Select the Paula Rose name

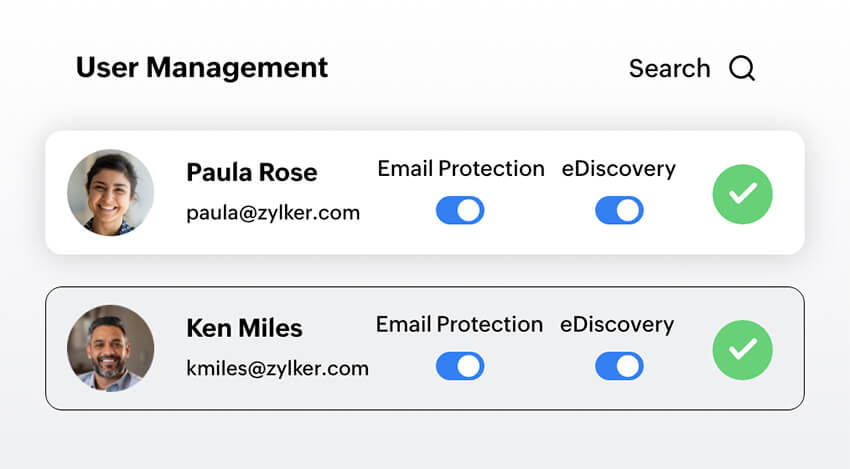(x=252, y=172)
